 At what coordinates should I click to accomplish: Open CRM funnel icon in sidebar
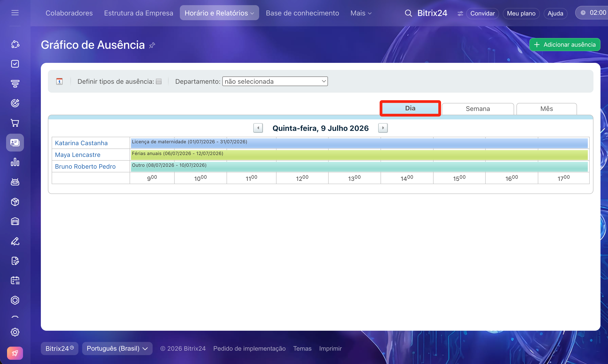[15, 84]
